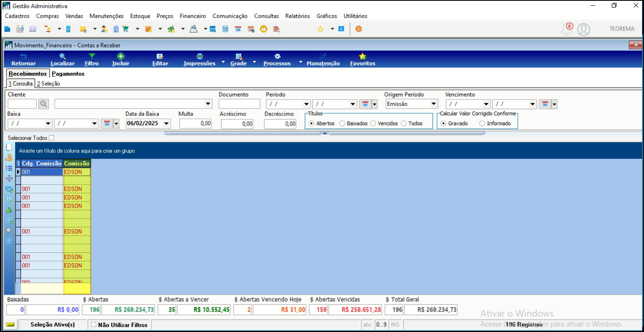Image resolution: width=644 pixels, height=332 pixels.
Task: Click the shopping cart toolbar icon
Action: pyautogui.click(x=126, y=29)
